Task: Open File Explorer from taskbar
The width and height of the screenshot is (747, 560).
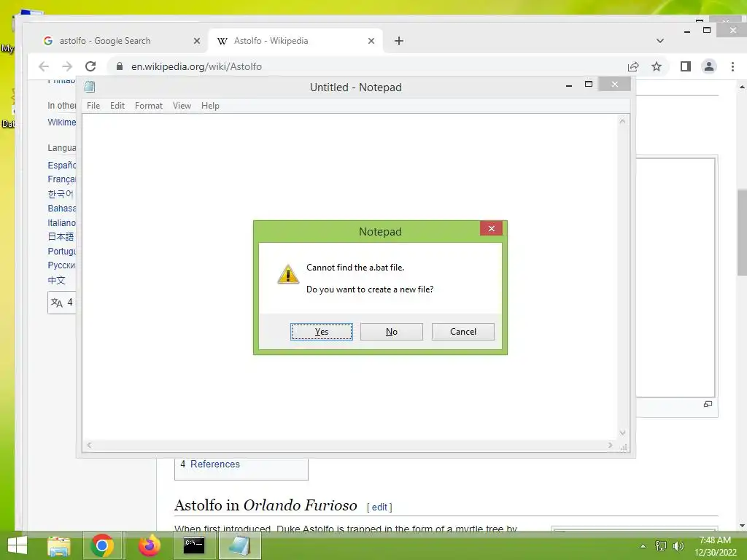Action: click(x=59, y=545)
